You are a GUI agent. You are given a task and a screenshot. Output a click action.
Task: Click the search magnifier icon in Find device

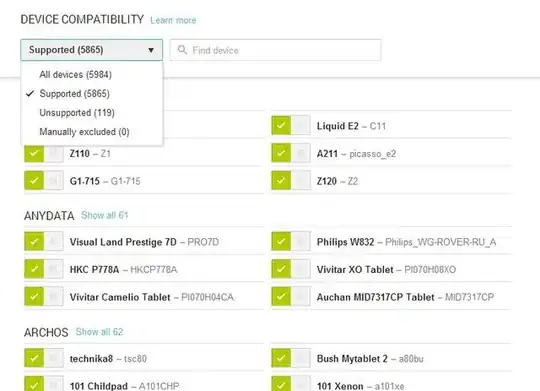(x=182, y=50)
